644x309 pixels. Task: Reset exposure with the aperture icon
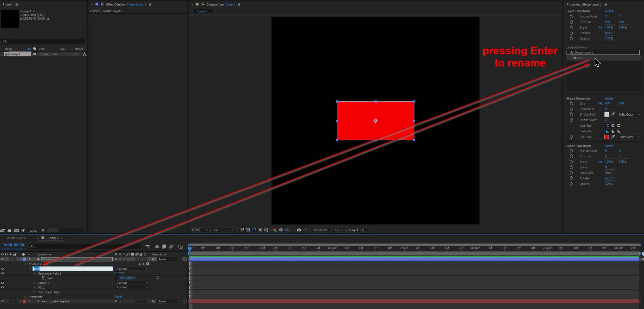(x=281, y=230)
